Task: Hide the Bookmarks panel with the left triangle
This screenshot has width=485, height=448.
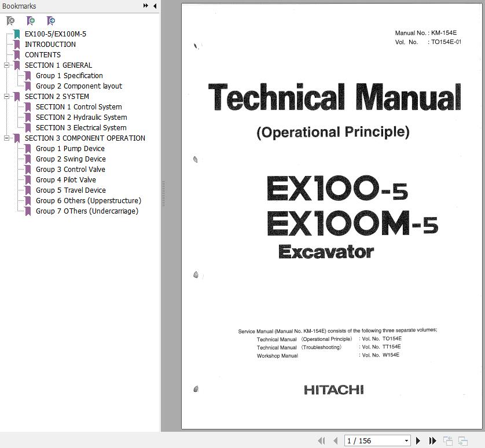Action: (x=155, y=6)
